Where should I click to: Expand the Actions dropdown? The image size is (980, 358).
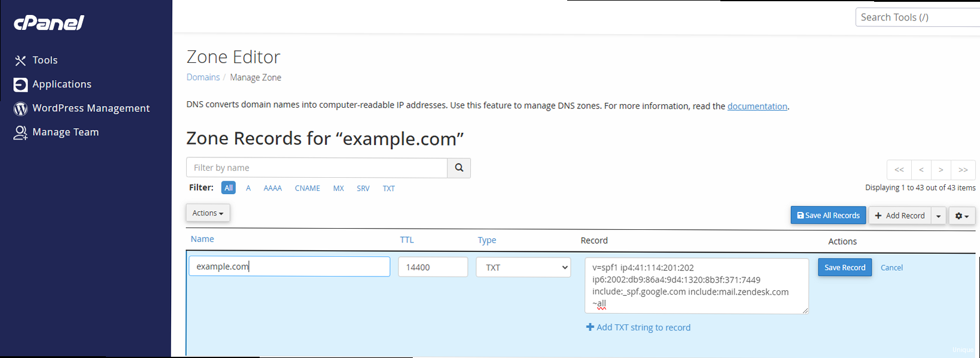(208, 213)
